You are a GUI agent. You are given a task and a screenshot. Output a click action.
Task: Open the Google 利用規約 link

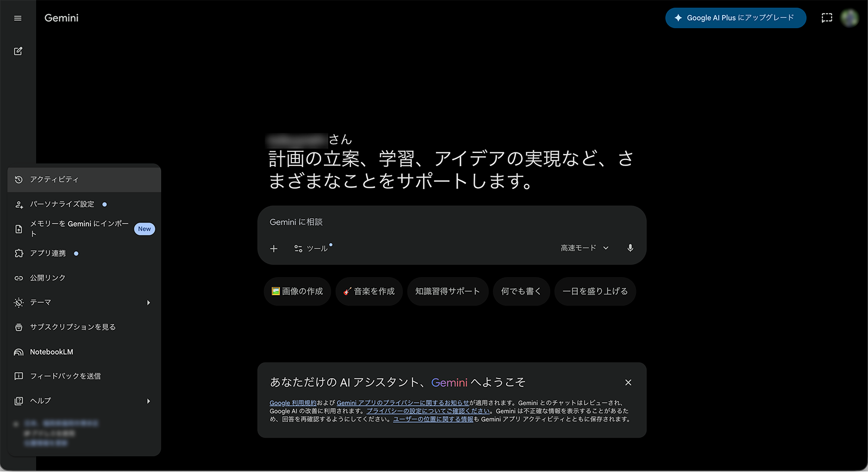[293, 403]
